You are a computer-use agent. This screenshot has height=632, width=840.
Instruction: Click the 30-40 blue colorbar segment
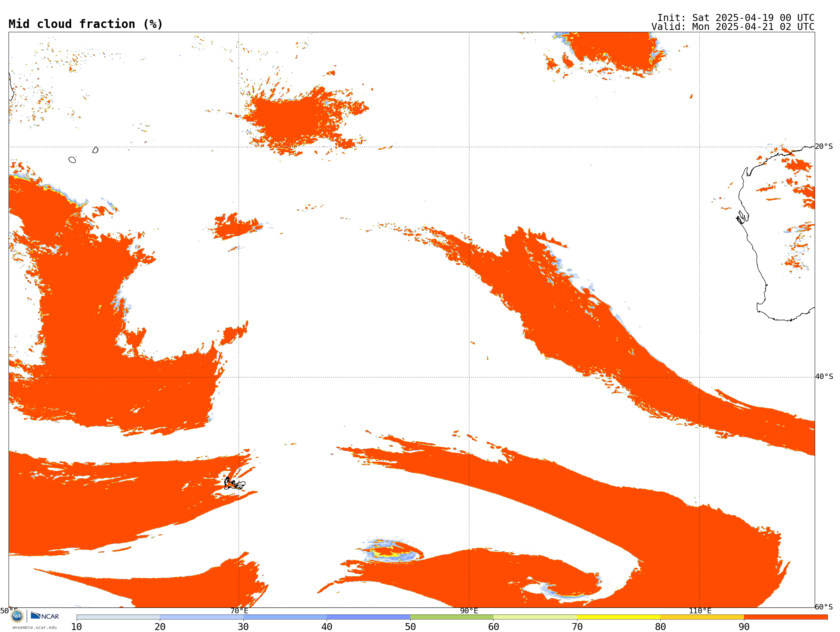coord(285,617)
